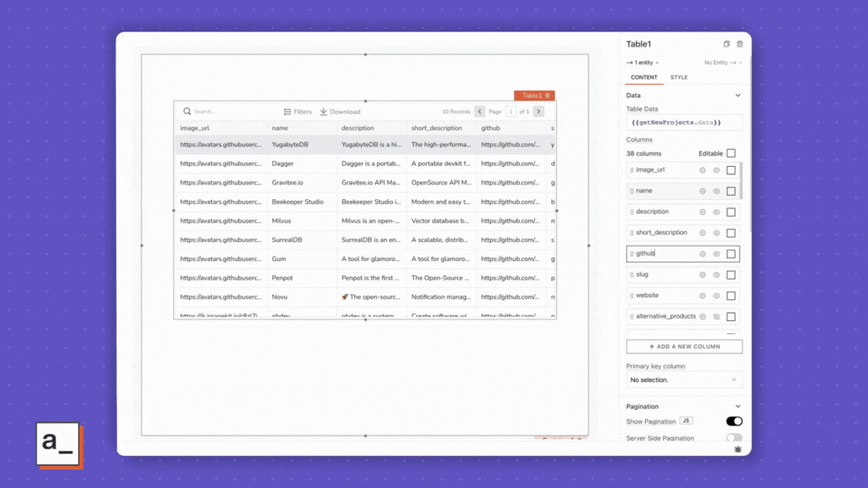The image size is (868, 488).
Task: Open the Primary key column dropdown
Action: pos(684,380)
